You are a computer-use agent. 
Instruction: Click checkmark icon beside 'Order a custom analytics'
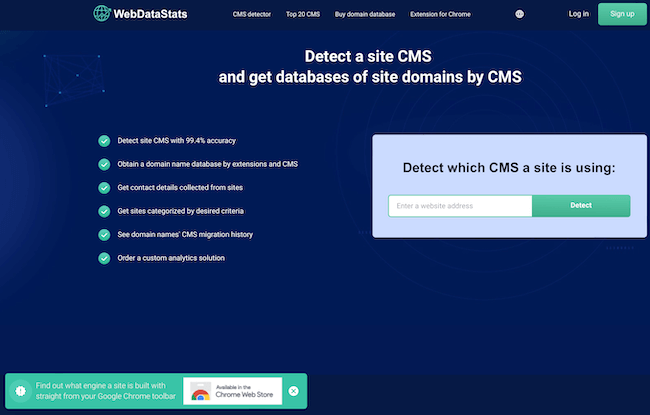click(104, 258)
